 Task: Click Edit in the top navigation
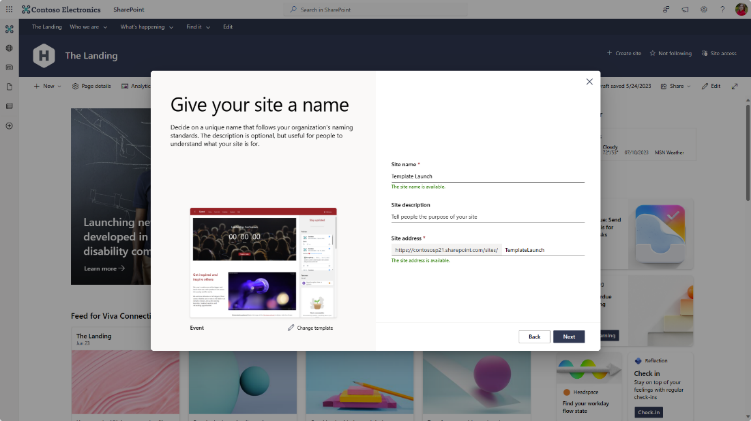228,27
